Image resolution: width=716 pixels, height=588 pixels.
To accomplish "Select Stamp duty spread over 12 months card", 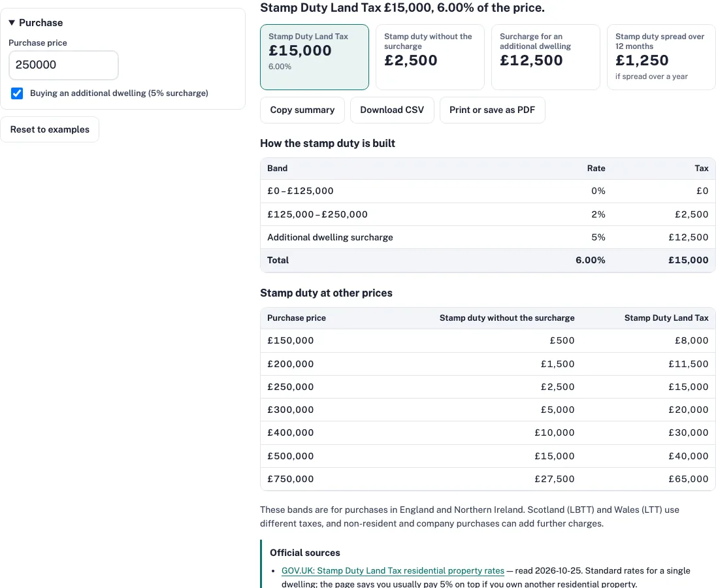I will click(660, 57).
